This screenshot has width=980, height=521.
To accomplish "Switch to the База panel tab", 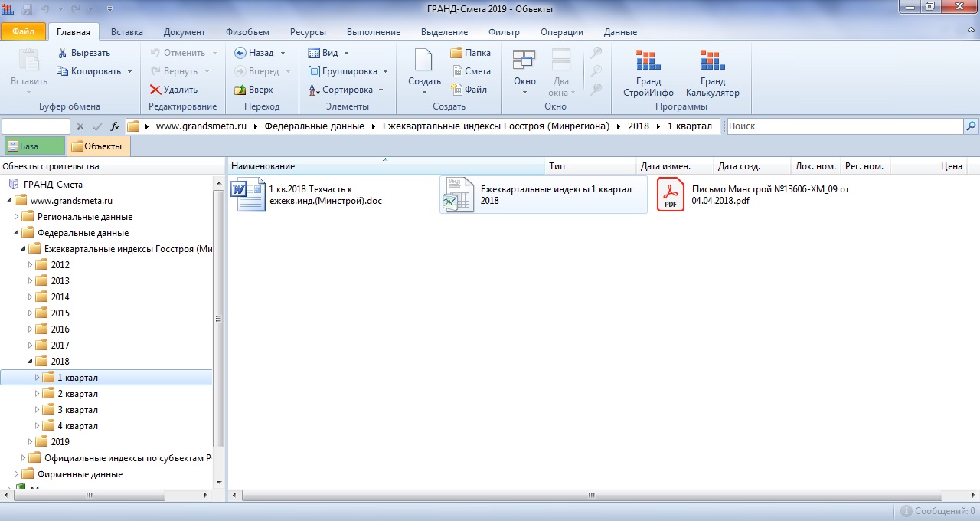I will point(34,146).
